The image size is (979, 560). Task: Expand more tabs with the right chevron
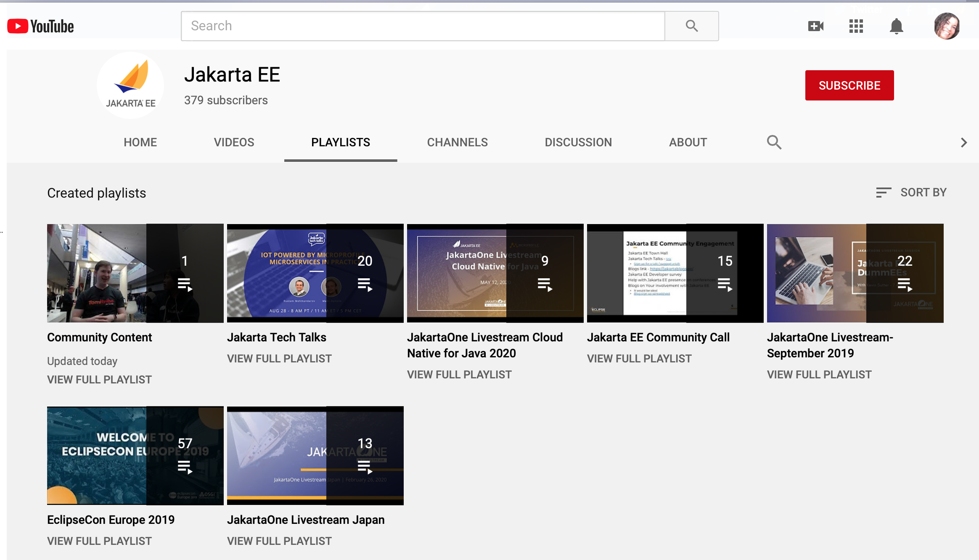click(963, 143)
